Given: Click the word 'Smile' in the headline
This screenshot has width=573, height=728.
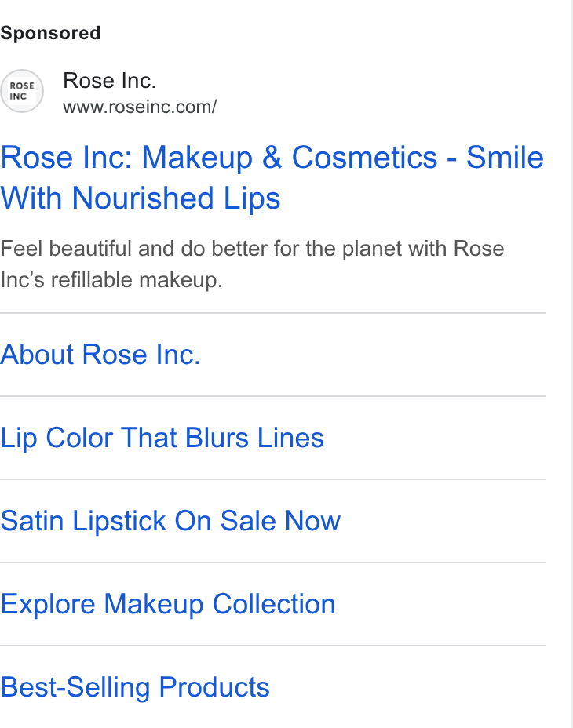Looking at the screenshot, I should (505, 158).
